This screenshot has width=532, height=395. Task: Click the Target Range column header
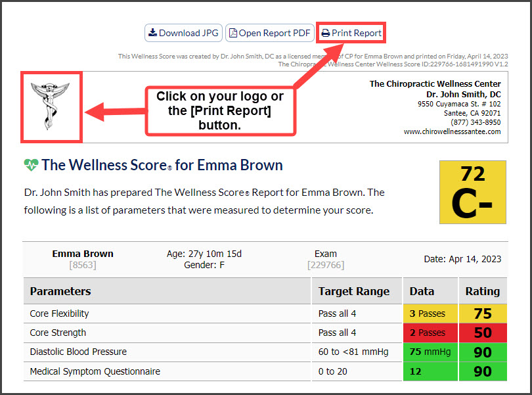(357, 291)
